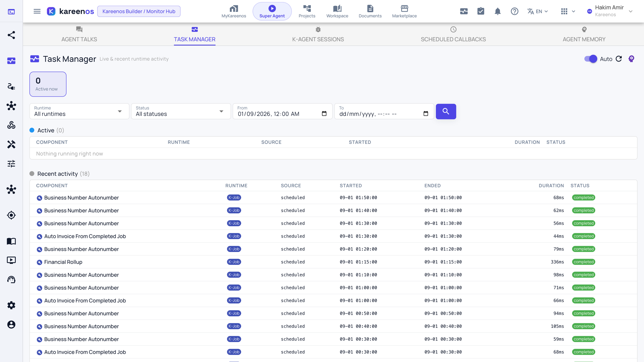Open the Status dropdown
Image resolution: width=644 pixels, height=362 pixels.
point(181,111)
